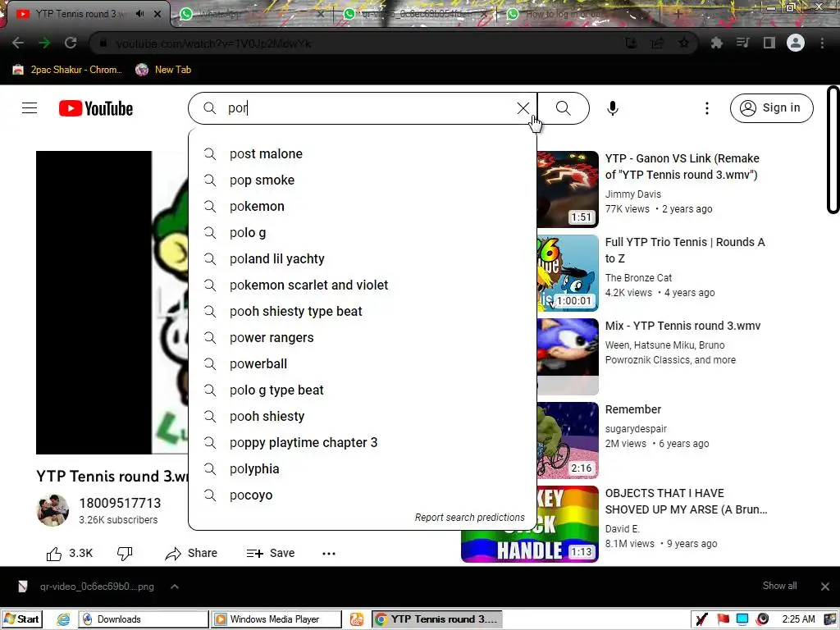Open the Windows Start menu
The height and width of the screenshot is (630, 840).
[x=22, y=619]
